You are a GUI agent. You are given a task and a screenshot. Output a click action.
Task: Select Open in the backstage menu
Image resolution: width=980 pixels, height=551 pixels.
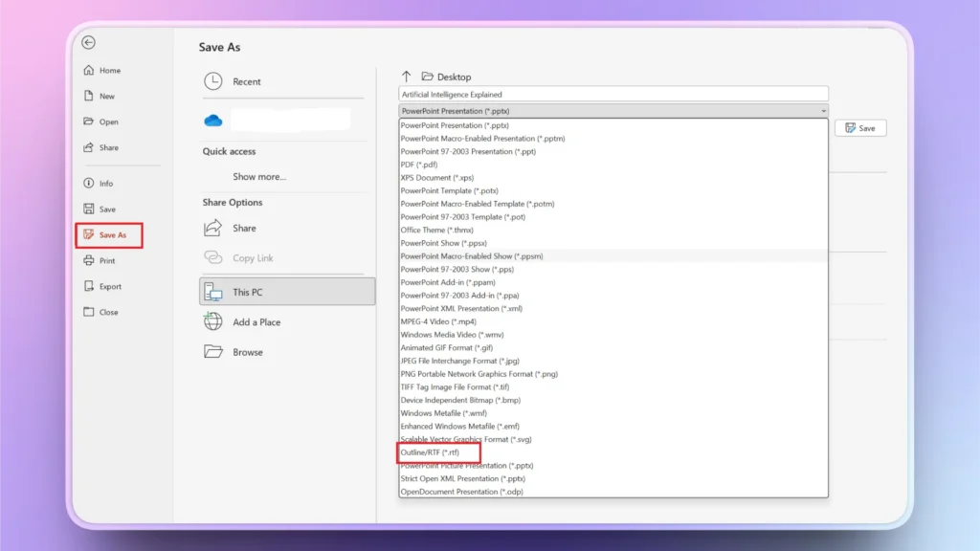109,121
